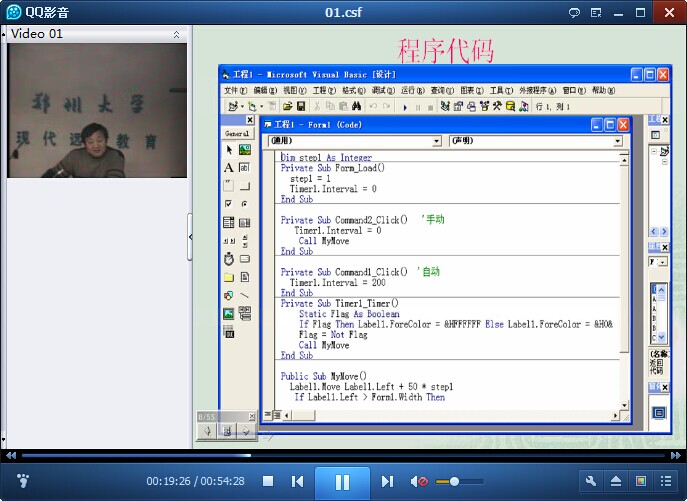Click the Add Standard EXE project icon
The height and width of the screenshot is (501, 687).
[233, 106]
